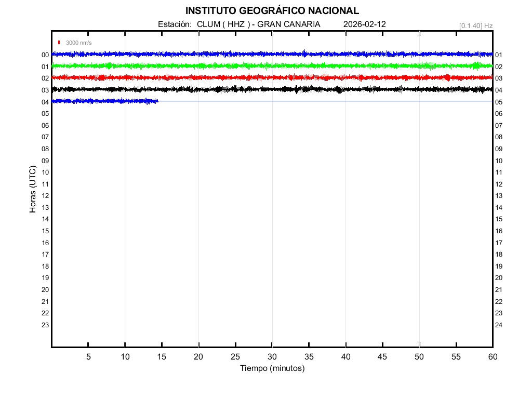Select the red seismic trace for hour 02

click(x=272, y=77)
